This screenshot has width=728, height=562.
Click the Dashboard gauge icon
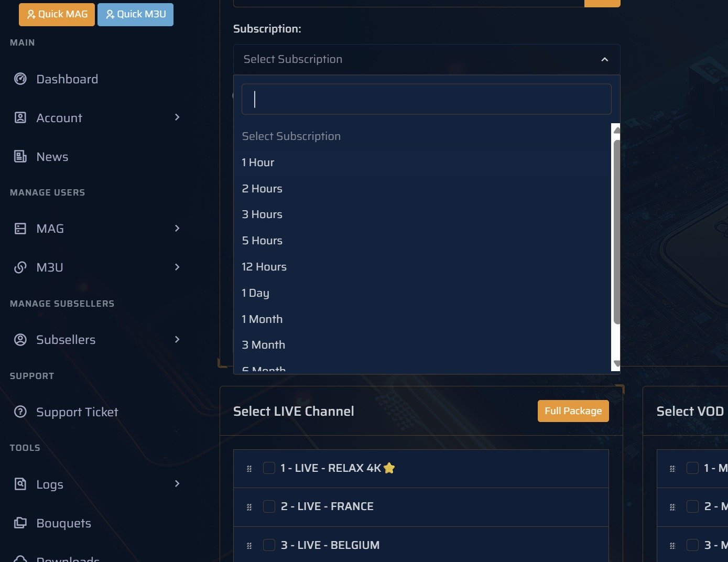click(20, 79)
